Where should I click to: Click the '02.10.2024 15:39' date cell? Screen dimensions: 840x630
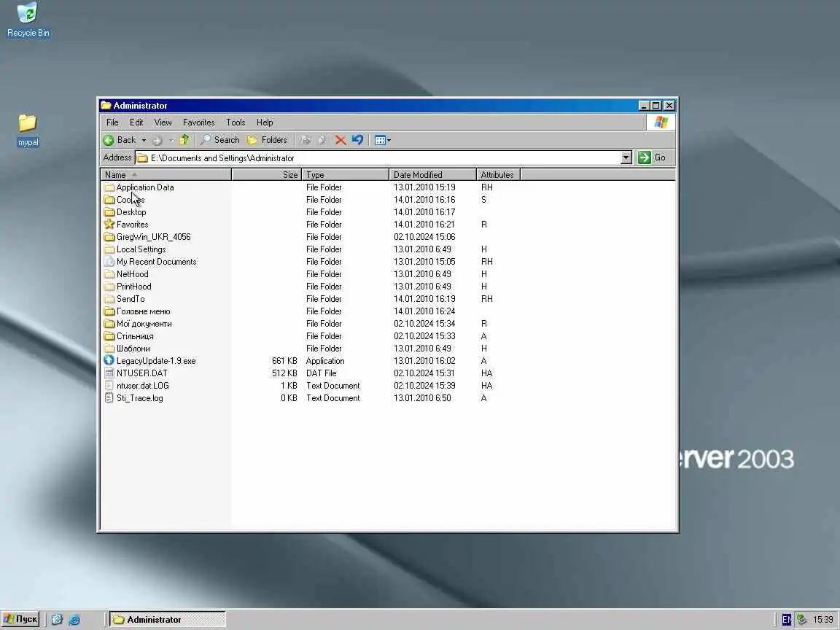pos(424,386)
